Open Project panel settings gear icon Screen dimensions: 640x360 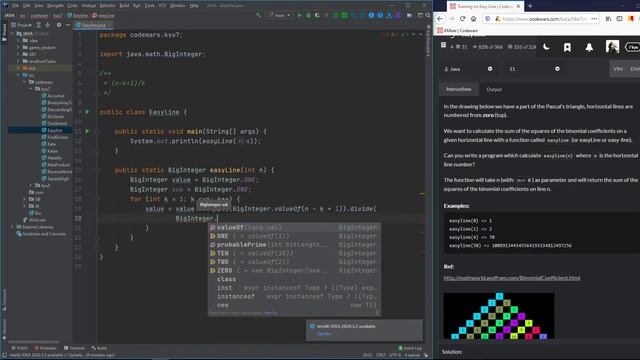point(59,25)
